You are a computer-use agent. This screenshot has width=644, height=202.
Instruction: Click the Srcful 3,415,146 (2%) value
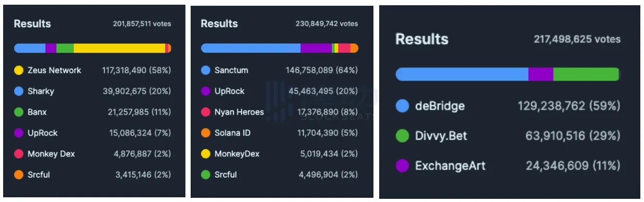point(143,175)
